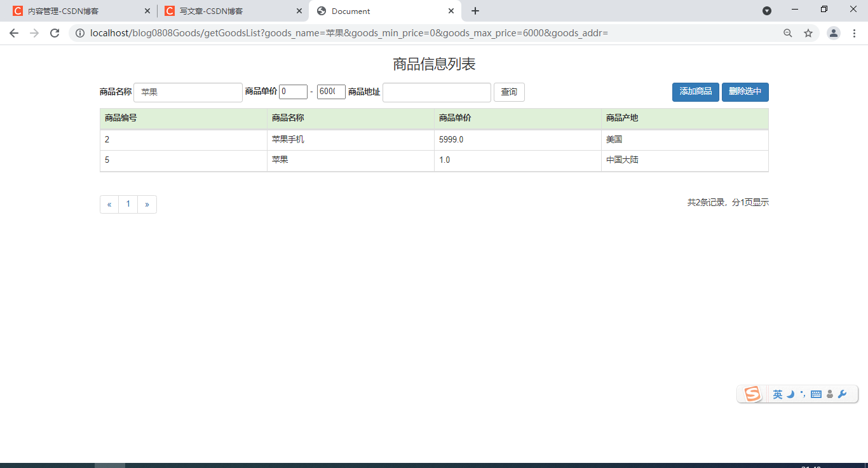Click the Chrome profile avatar icon
The height and width of the screenshot is (468, 868).
833,32
